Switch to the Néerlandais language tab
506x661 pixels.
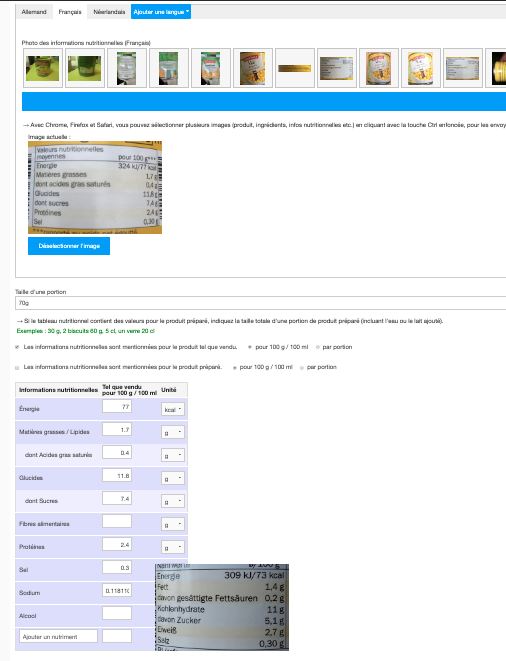coord(109,12)
